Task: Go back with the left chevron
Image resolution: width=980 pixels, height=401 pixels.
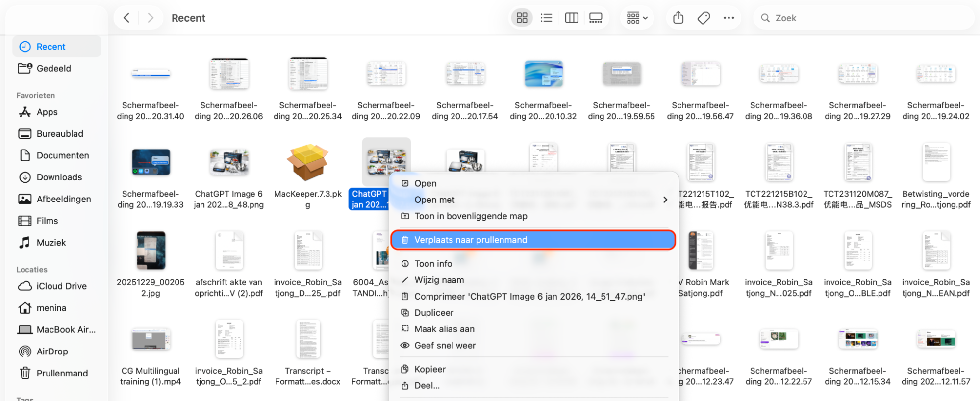Action: coord(126,18)
